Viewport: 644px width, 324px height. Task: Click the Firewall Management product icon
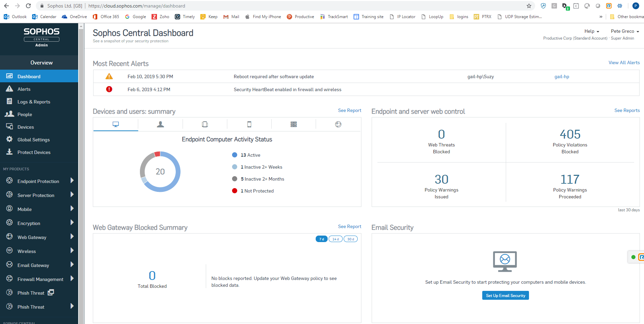[10, 279]
